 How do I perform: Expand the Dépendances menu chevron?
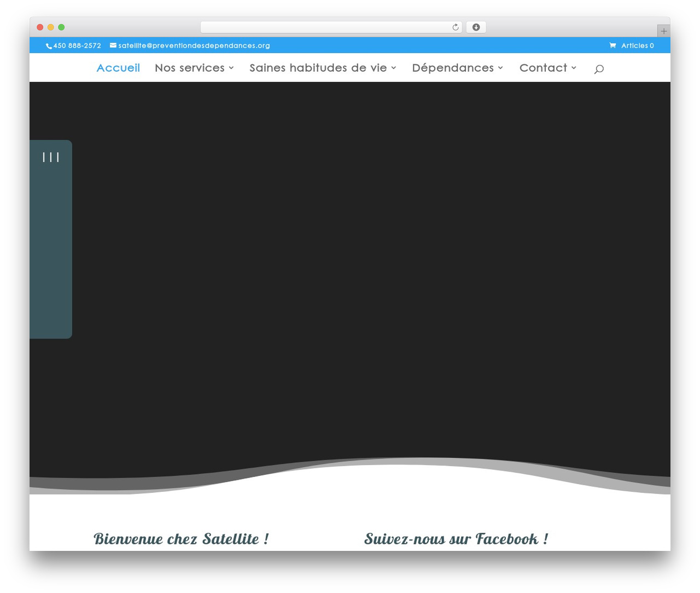click(x=500, y=68)
